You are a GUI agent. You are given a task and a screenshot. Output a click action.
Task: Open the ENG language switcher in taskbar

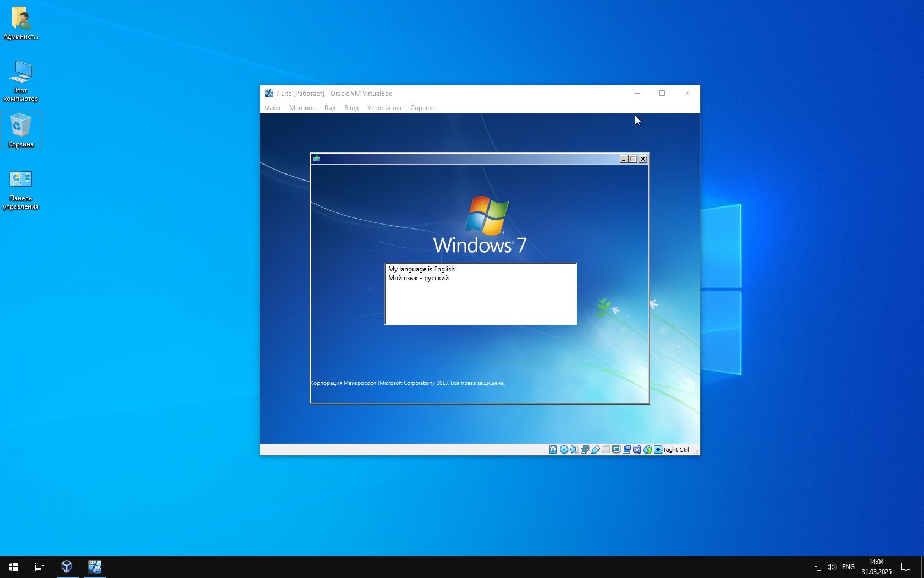coord(848,567)
